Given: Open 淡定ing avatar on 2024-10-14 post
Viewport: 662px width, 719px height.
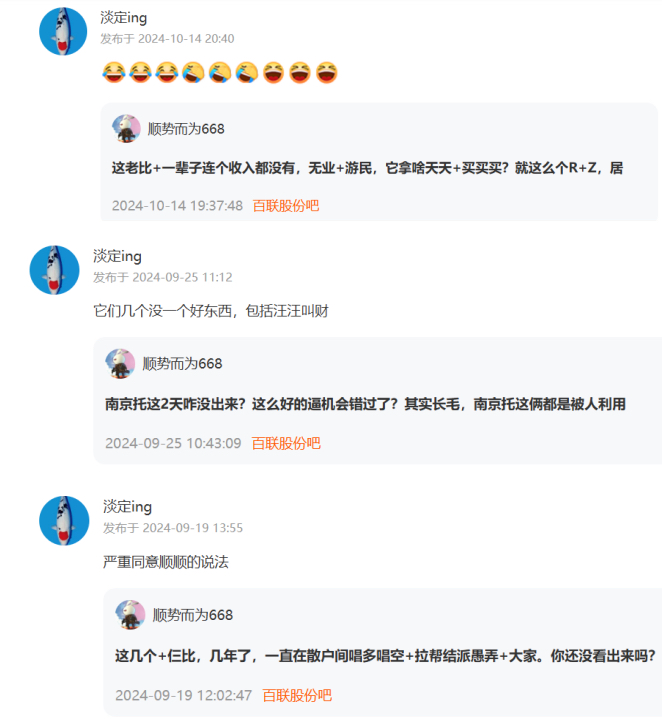Looking at the screenshot, I should click(63, 32).
